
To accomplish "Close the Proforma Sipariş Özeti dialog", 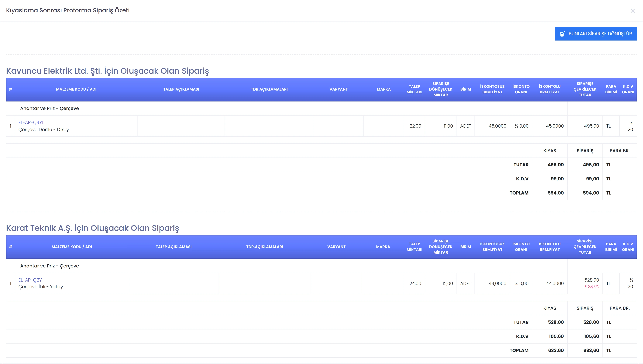I will point(632,11).
